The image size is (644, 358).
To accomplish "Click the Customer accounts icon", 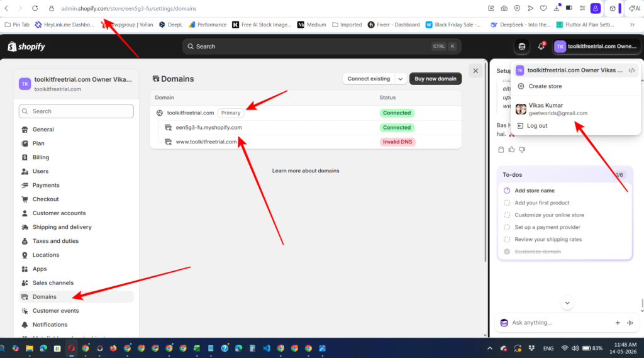I will 25,213.
